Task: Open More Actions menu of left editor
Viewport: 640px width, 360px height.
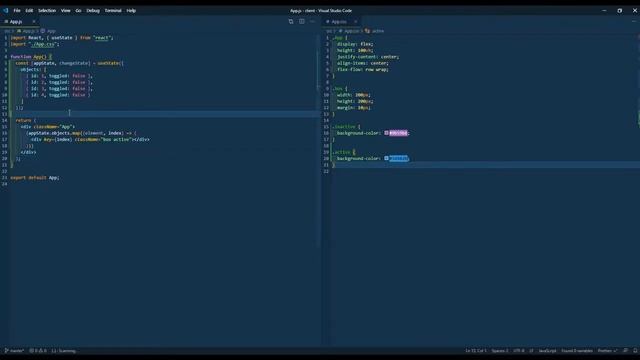Action: [x=312, y=22]
